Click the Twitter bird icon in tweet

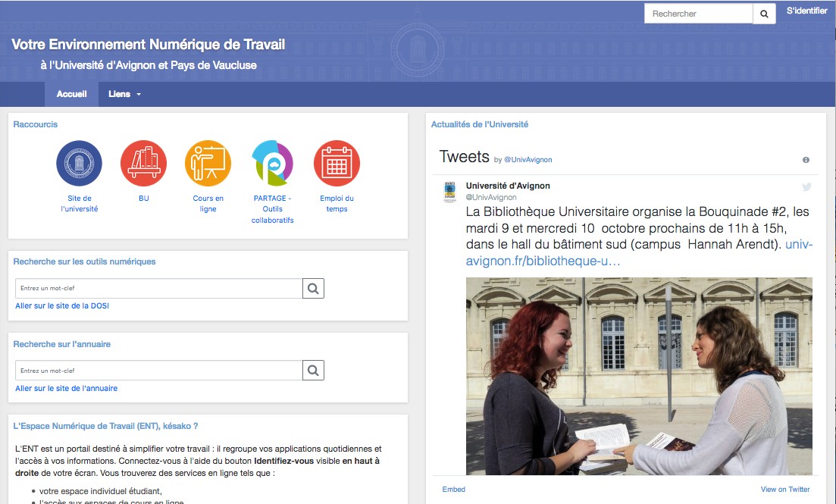[806, 187]
